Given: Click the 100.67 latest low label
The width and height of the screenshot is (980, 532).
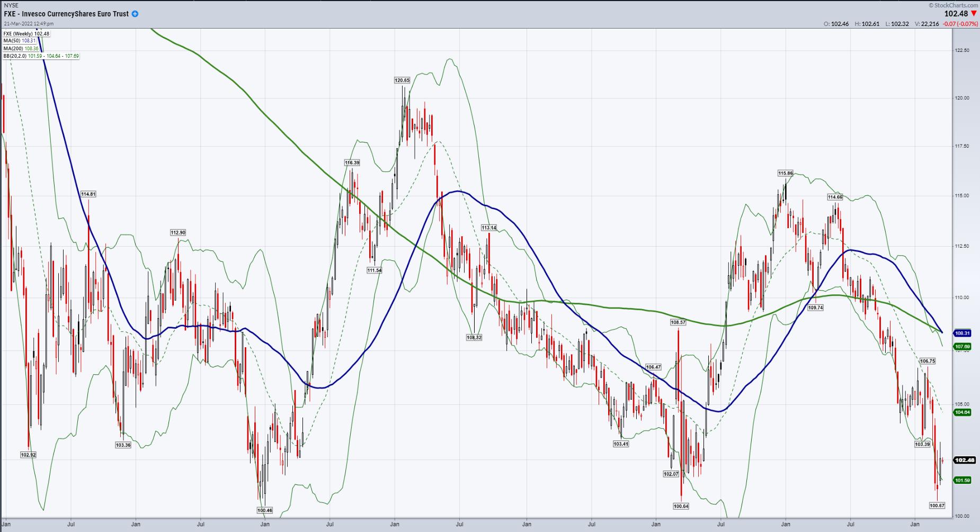Looking at the screenshot, I should 937,506.
